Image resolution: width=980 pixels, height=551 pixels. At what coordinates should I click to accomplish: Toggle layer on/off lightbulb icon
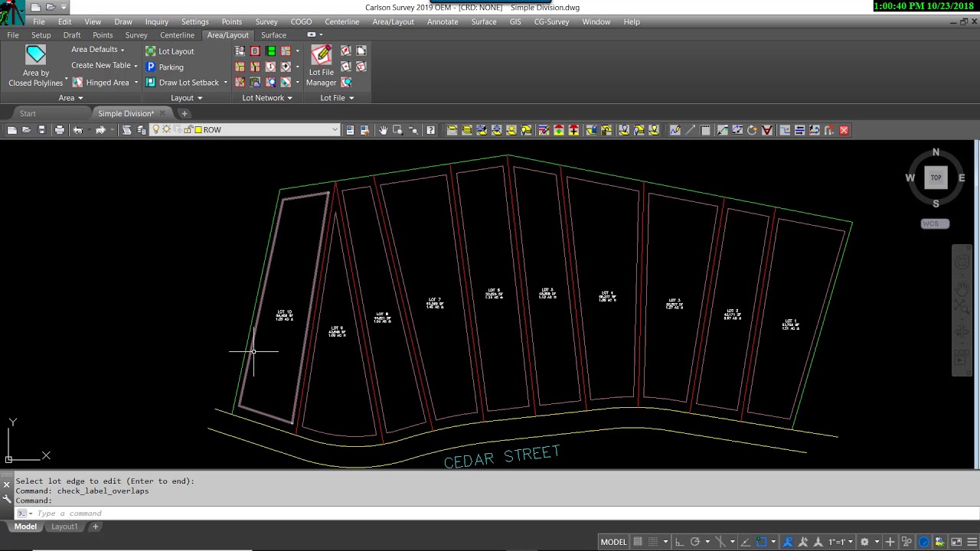[155, 130]
